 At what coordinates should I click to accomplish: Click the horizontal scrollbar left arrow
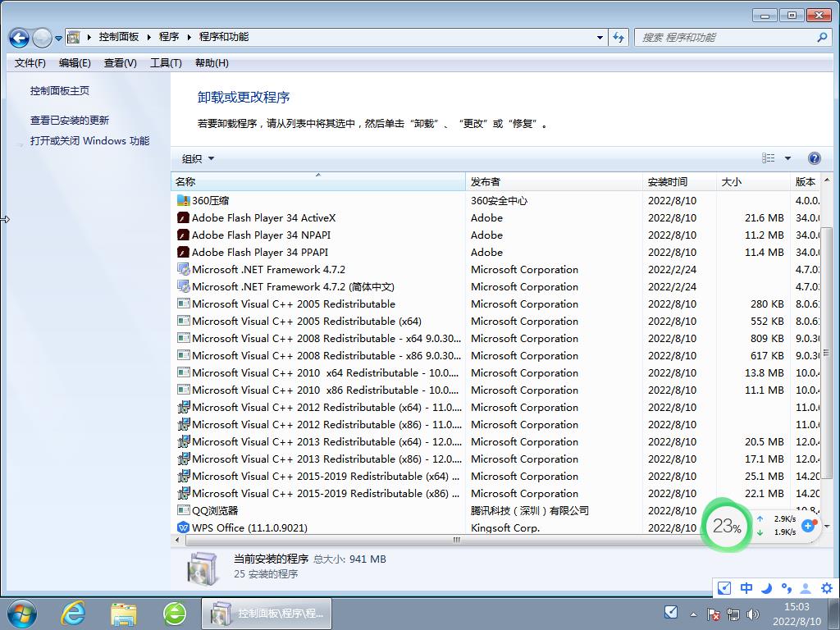[177, 540]
